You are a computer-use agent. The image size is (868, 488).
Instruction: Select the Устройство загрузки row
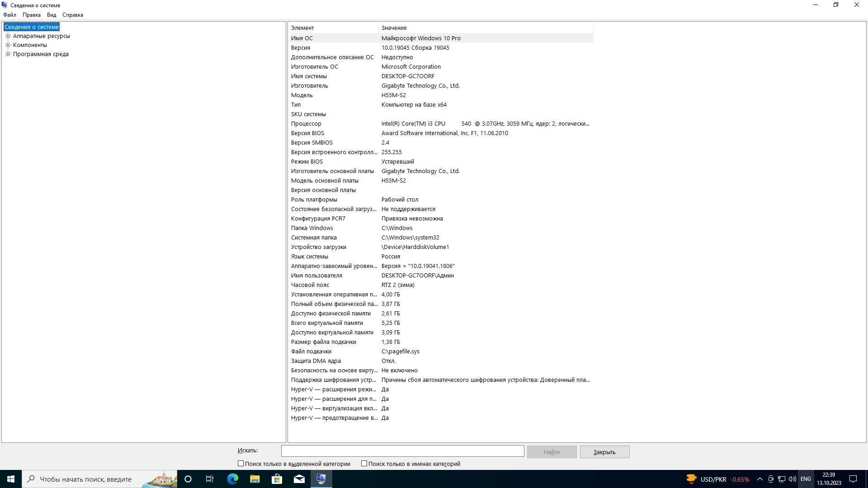(441, 247)
